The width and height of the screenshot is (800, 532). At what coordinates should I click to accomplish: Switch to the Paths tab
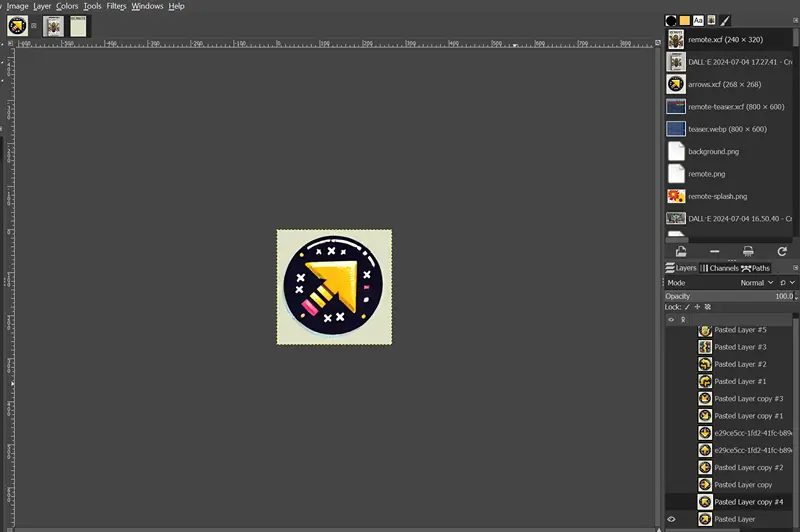(756, 268)
